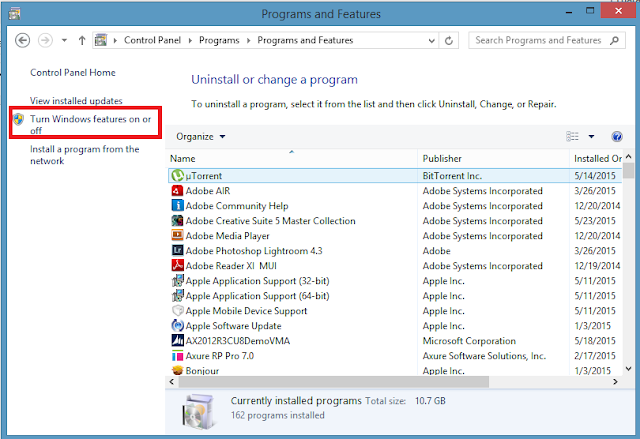Click the Apple Software Update icon
Viewport: 640px width, 439px height.
178,325
